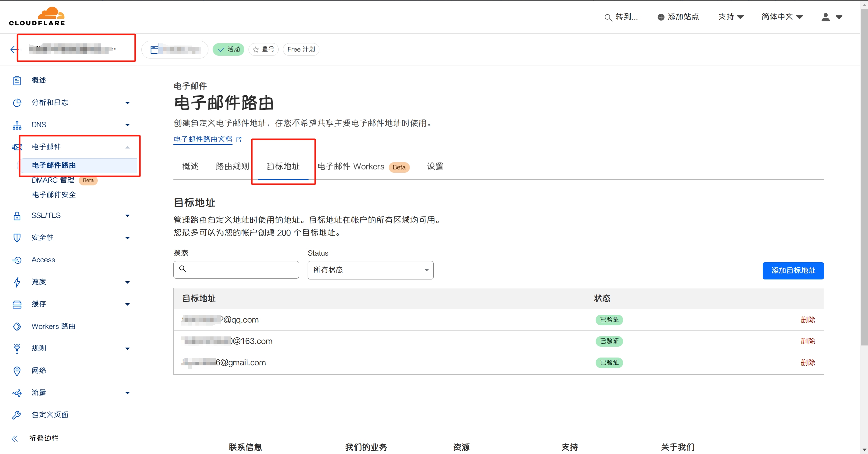Click the Free 计划 badge
The height and width of the screenshot is (454, 868).
tap(301, 49)
